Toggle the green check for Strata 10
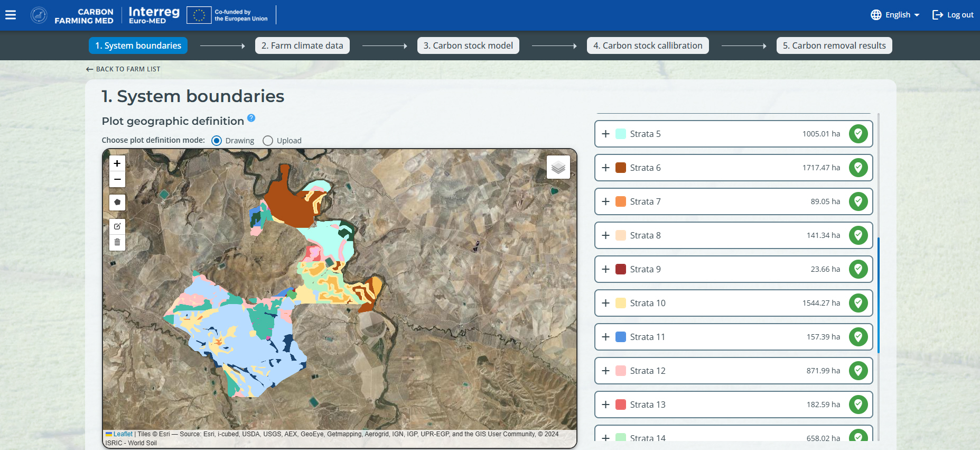This screenshot has width=980, height=450. click(x=858, y=303)
